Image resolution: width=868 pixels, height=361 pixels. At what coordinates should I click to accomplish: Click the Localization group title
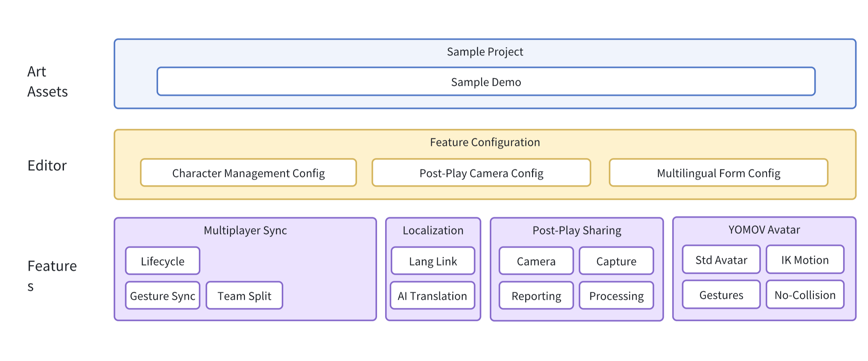click(x=433, y=230)
